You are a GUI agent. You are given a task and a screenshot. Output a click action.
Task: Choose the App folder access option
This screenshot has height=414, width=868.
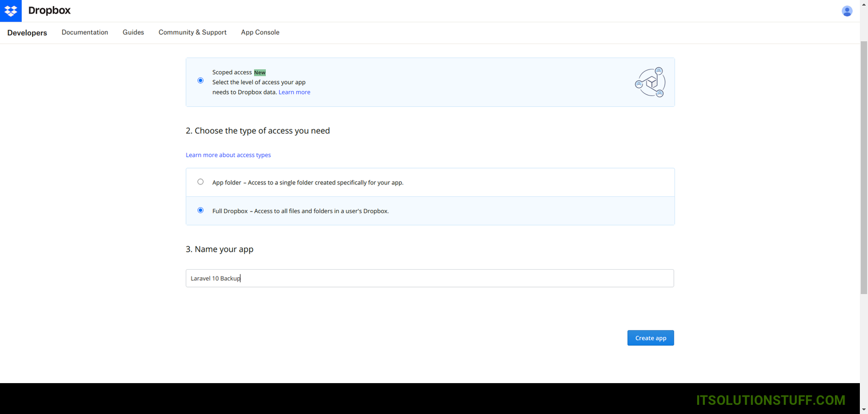click(x=201, y=182)
